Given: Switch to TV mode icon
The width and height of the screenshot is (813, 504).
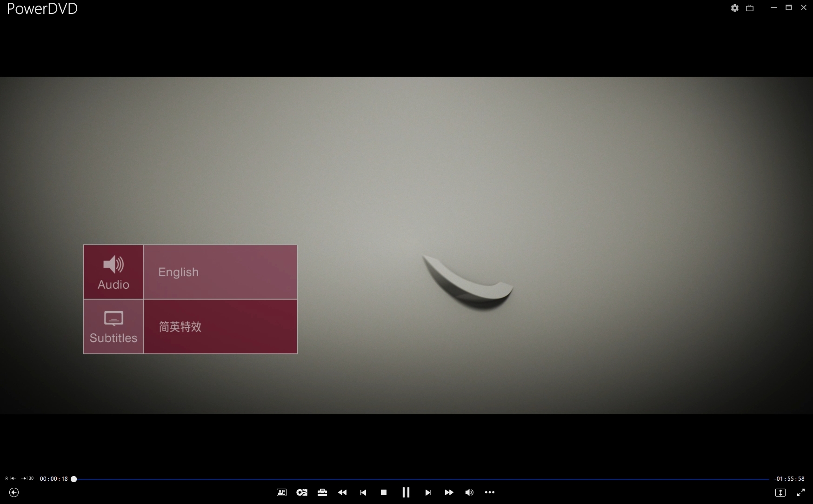Looking at the screenshot, I should tap(750, 8).
